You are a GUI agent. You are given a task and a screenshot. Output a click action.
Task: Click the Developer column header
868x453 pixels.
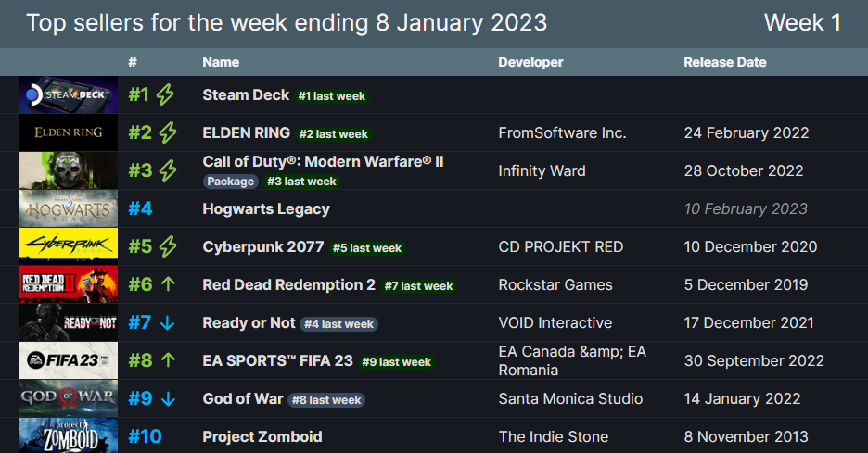[x=530, y=62]
